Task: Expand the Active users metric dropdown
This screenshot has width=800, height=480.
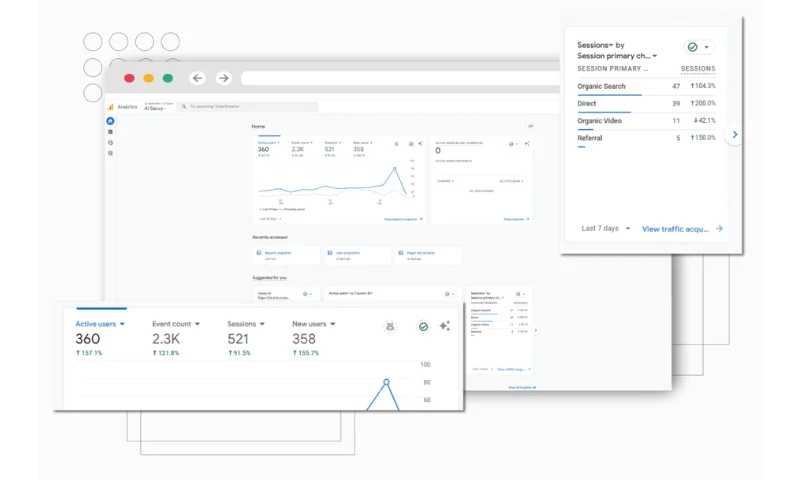Action: (100, 324)
